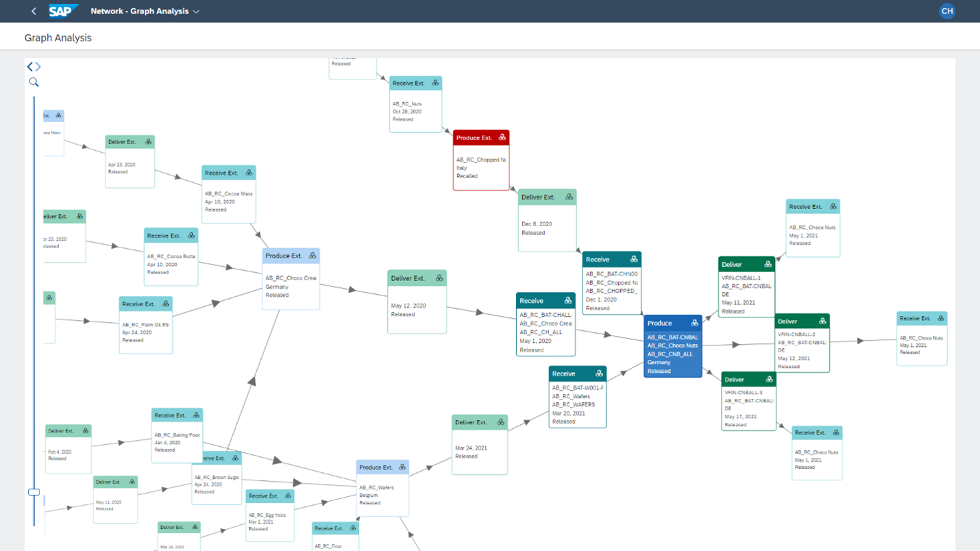The image size is (980, 551).
Task: Click the SAP logo
Action: (64, 11)
